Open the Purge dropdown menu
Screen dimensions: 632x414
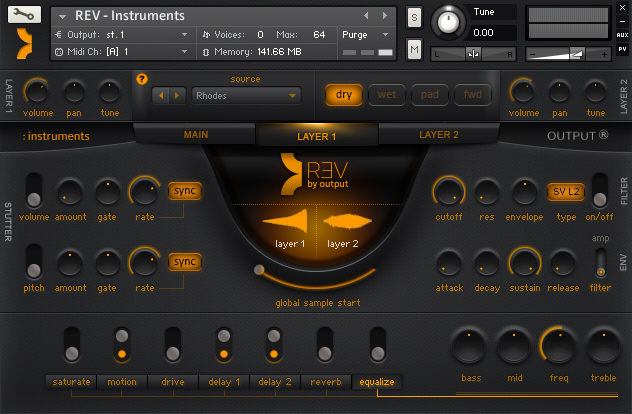click(x=365, y=35)
